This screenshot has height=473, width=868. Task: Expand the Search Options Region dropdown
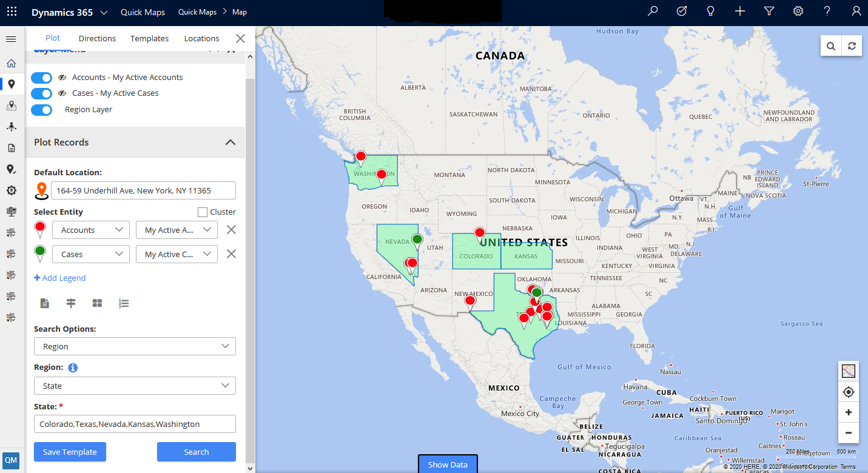[135, 346]
